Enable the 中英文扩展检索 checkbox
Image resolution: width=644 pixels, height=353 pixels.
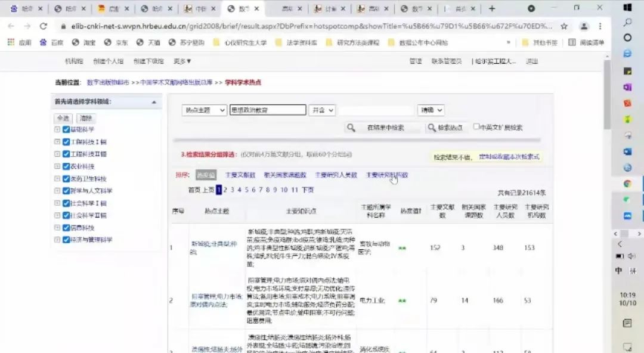[x=476, y=126]
